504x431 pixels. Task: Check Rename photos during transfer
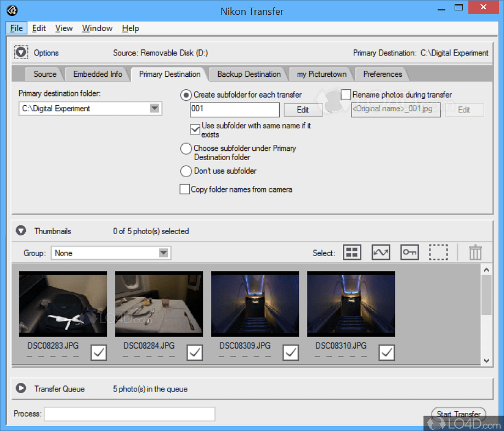346,94
